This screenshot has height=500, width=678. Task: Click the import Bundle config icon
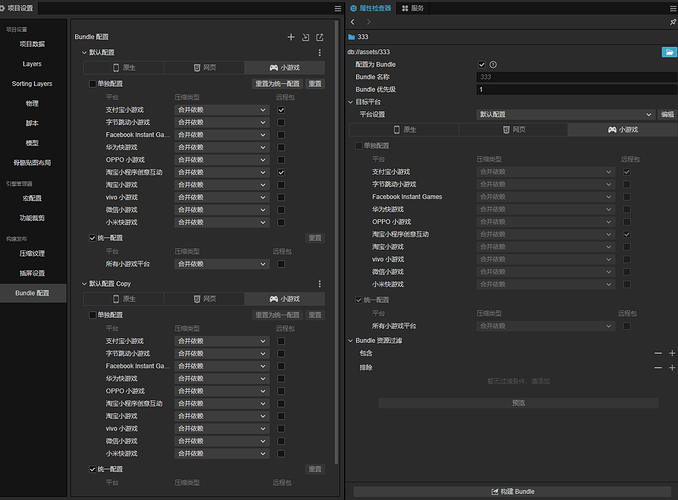pos(306,37)
